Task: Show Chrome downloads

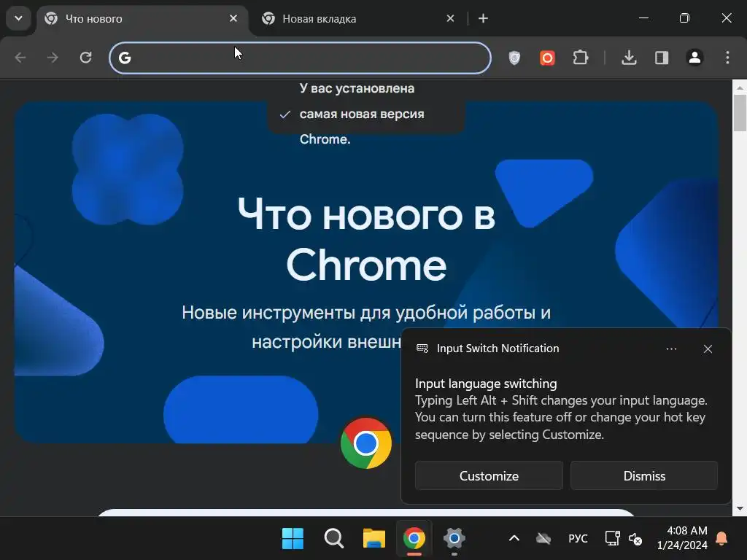Action: (629, 58)
